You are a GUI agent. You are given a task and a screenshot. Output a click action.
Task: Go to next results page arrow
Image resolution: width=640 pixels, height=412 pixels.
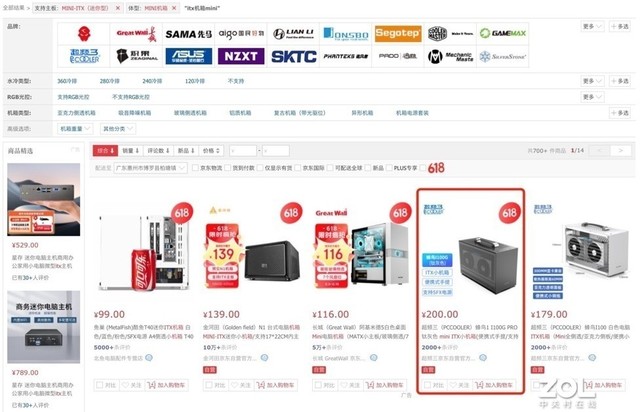coord(620,151)
